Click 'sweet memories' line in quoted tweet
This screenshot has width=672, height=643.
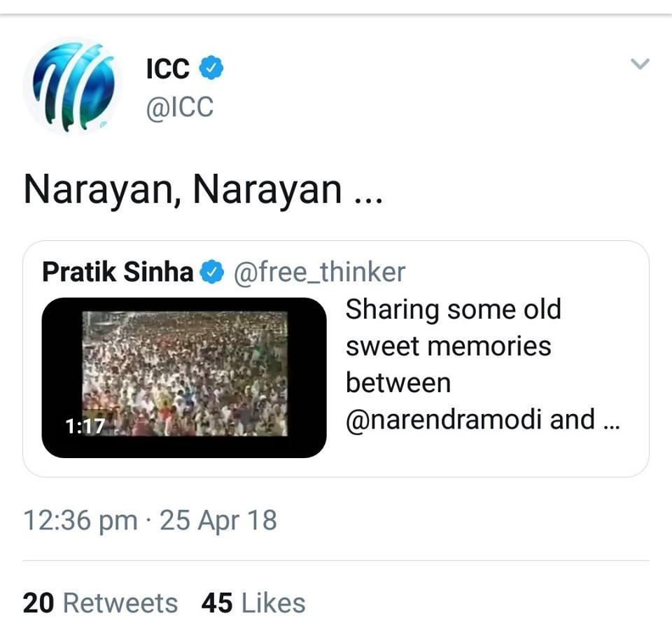[x=448, y=346]
